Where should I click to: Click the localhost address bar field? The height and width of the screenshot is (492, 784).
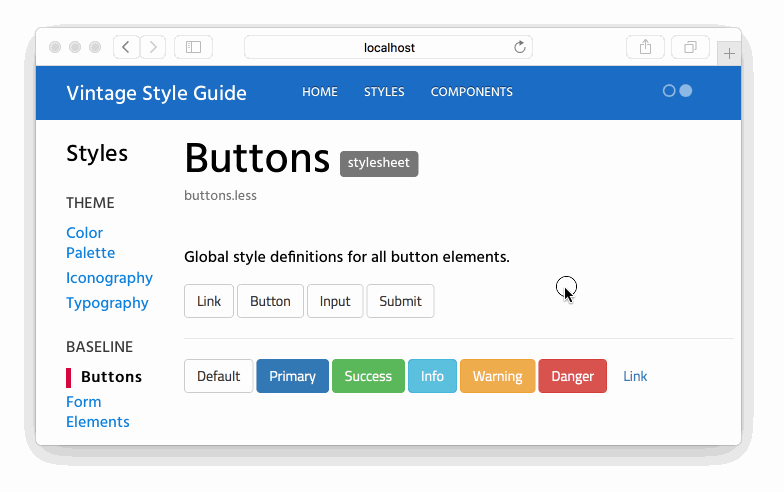click(x=388, y=47)
